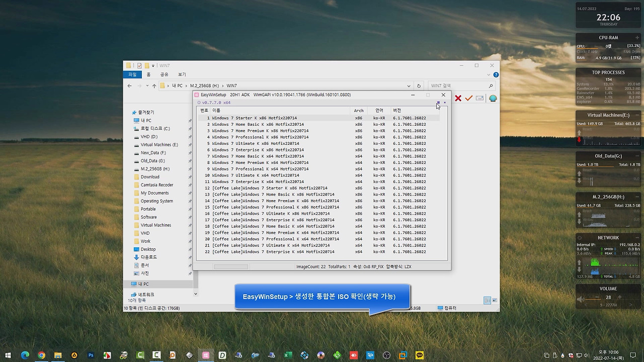Open the 공유 ribbon tab

click(x=164, y=74)
